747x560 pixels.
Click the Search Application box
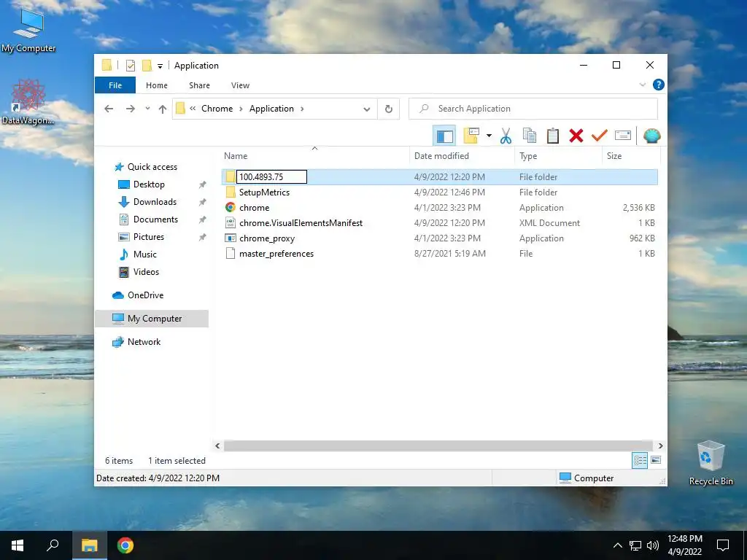point(533,109)
